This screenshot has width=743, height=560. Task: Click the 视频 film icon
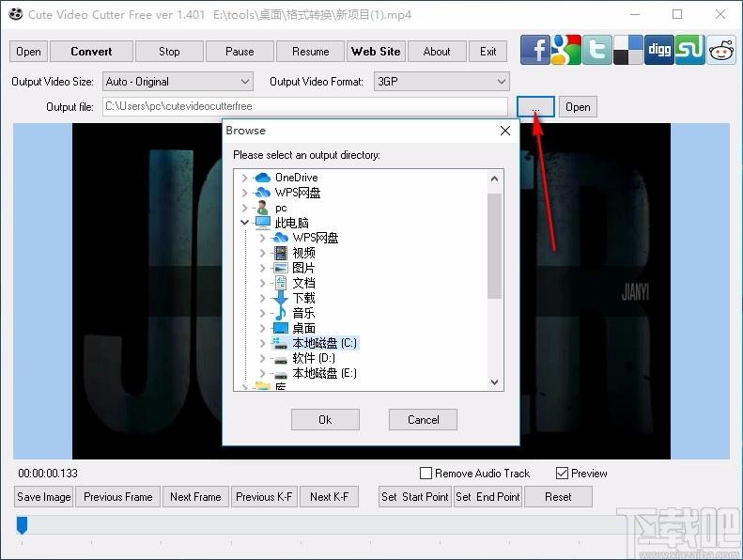click(281, 253)
